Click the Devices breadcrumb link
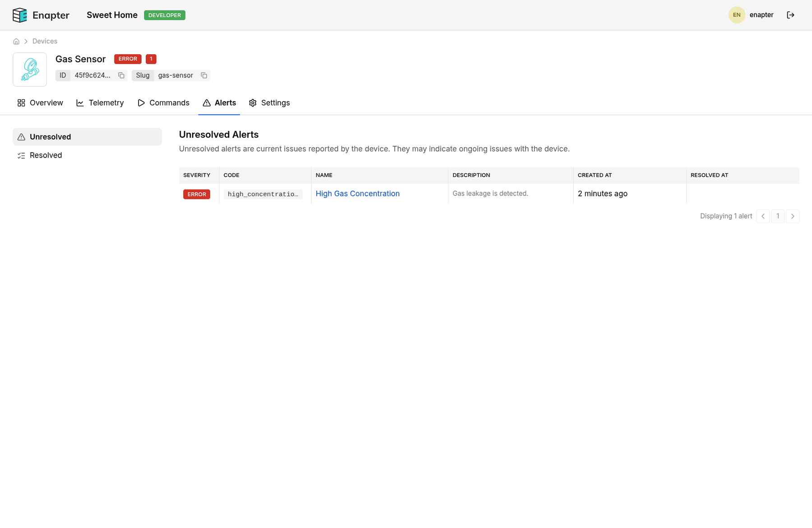The width and height of the screenshot is (812, 528). [45, 42]
